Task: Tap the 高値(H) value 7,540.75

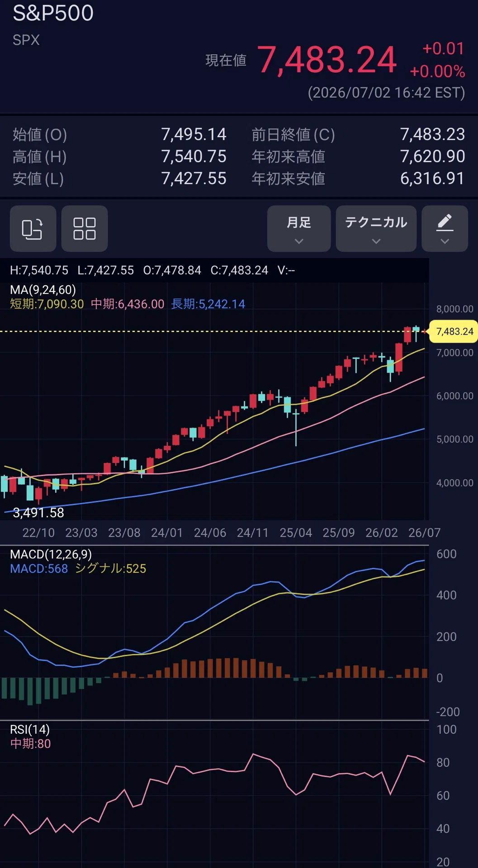Action: [194, 156]
